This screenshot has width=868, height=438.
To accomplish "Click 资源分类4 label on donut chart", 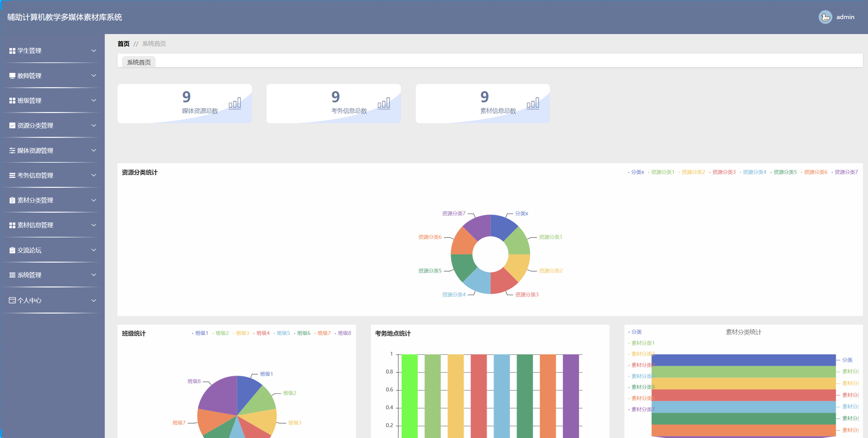I will (453, 295).
